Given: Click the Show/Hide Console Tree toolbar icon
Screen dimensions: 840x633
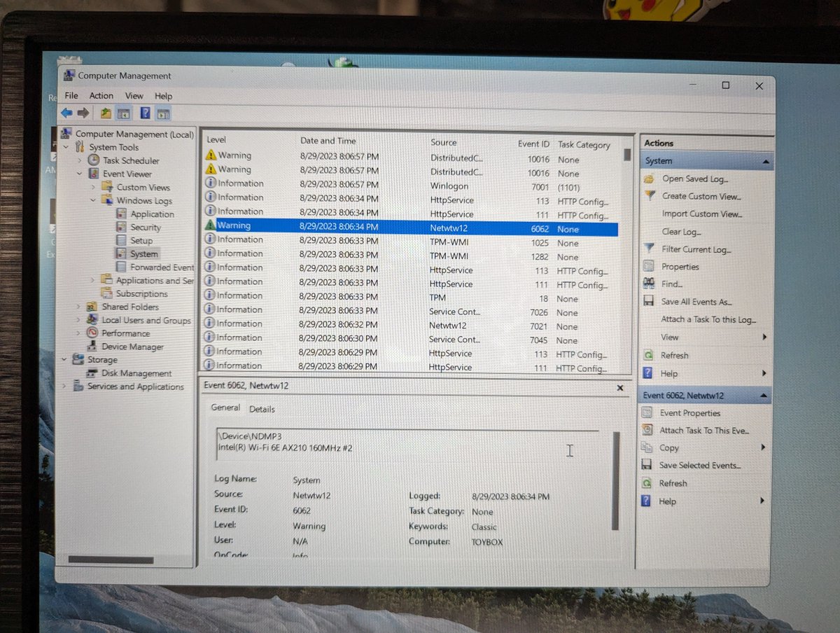Looking at the screenshot, I should click(x=123, y=113).
